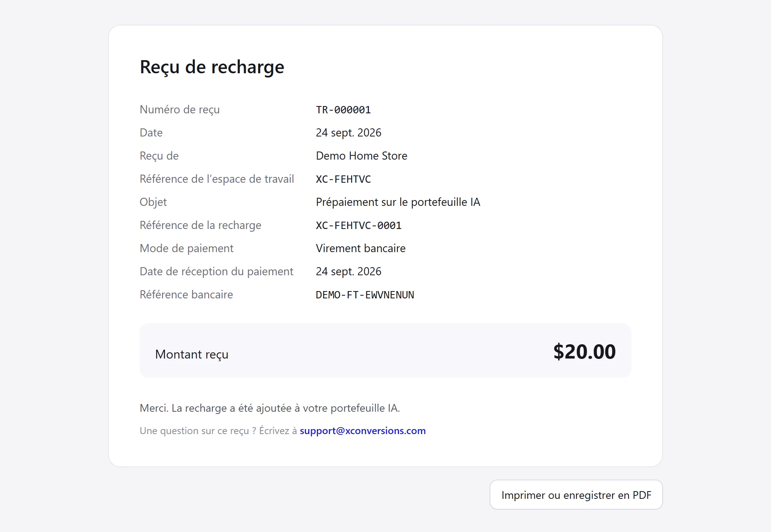Select the workspace reference XC-FEHTVC value
This screenshot has height=532, width=771.
[343, 179]
